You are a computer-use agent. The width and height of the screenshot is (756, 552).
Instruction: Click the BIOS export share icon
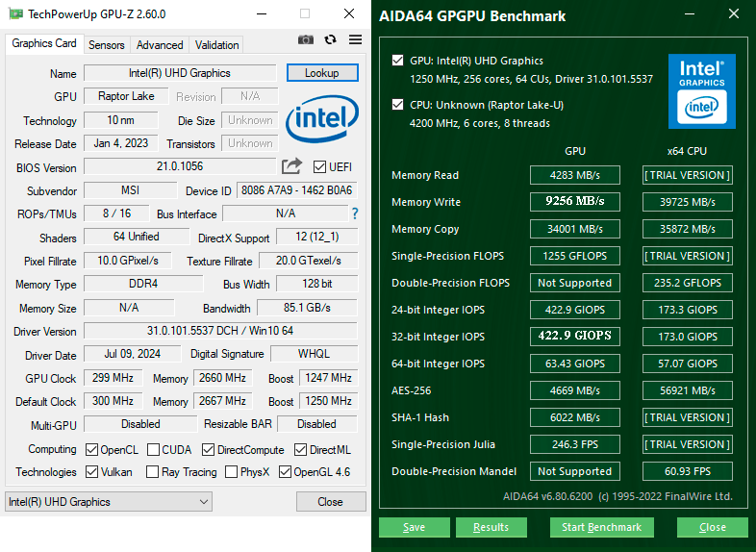point(291,166)
